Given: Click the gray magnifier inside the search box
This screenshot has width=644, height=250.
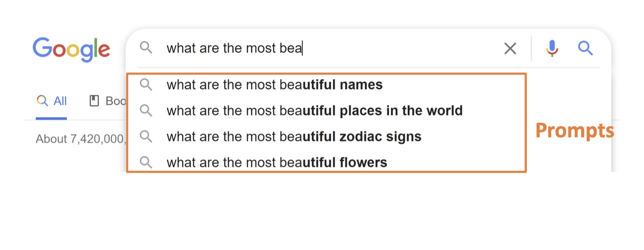Looking at the screenshot, I should click(146, 48).
